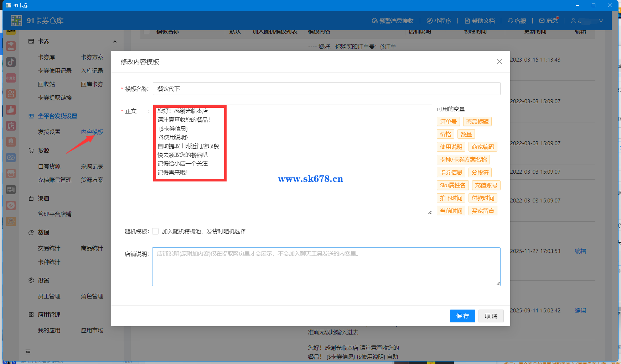
Task: Collapse the 卡券 menu section chevron
Action: [x=115, y=42]
